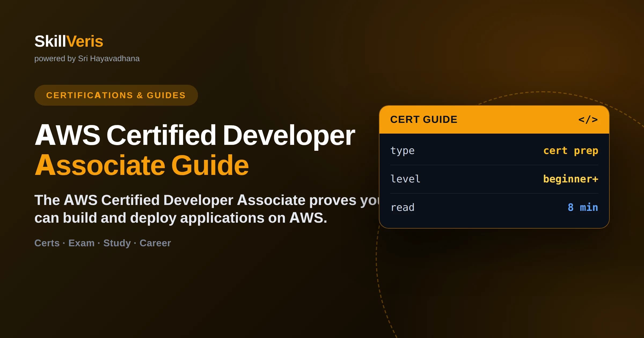This screenshot has width=644, height=338.
Task: Click 'powered by Sri Hayavadhana' tagline
Action: 87,58
